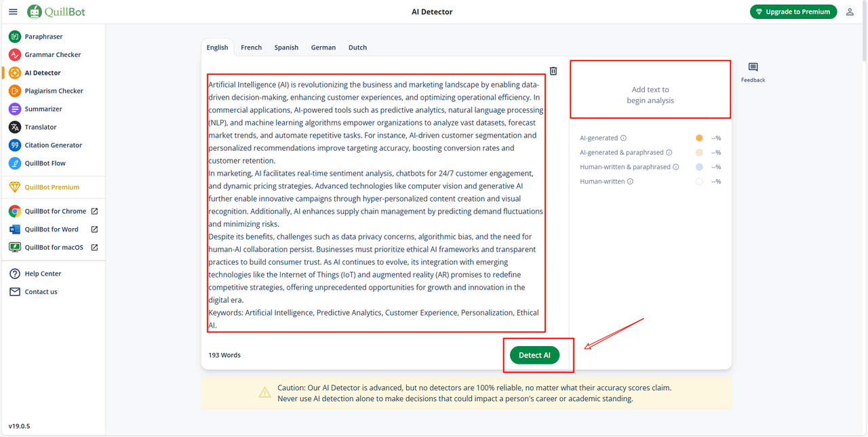Click the Detect AI button
868x437 pixels.
534,355
